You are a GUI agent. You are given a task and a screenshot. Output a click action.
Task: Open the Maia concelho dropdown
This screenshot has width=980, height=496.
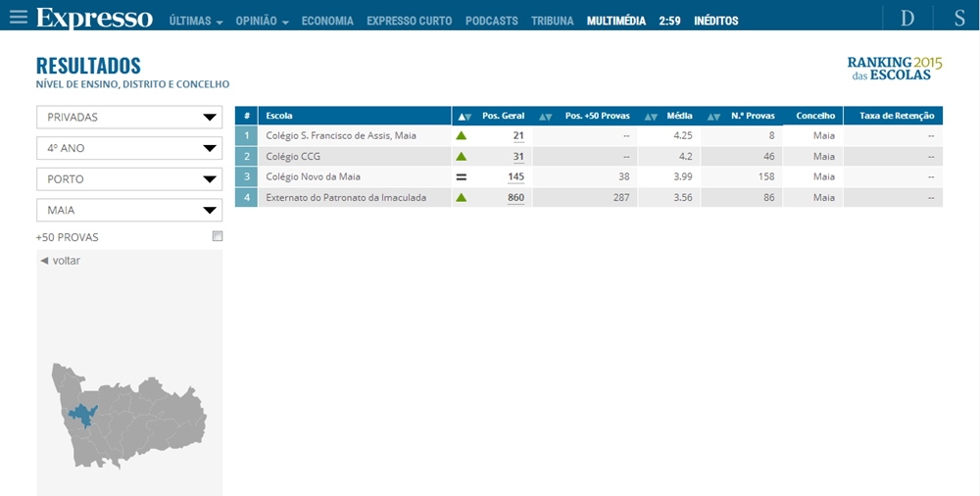point(129,210)
